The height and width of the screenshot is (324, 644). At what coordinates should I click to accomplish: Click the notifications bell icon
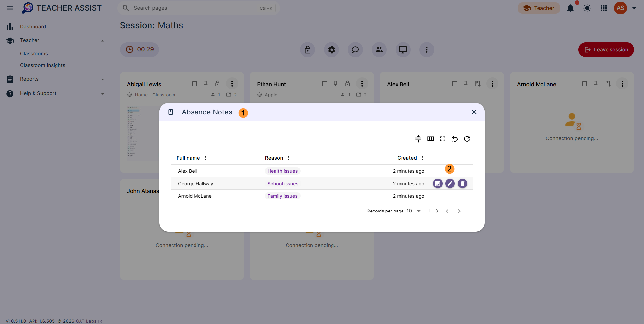570,8
